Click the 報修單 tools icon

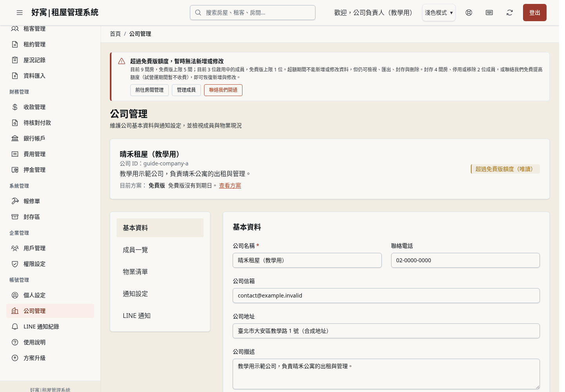click(15, 201)
